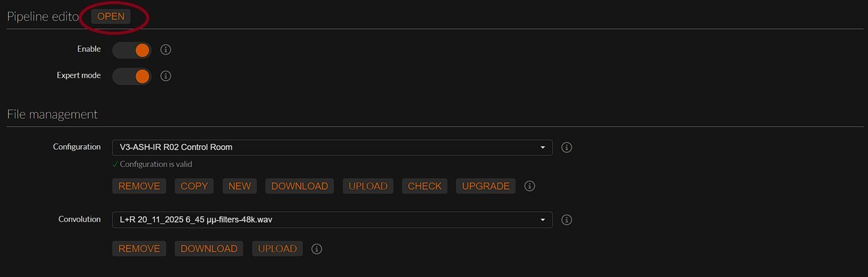Open the Configuration dropdown list
The height and width of the screenshot is (277, 868).
point(332,148)
